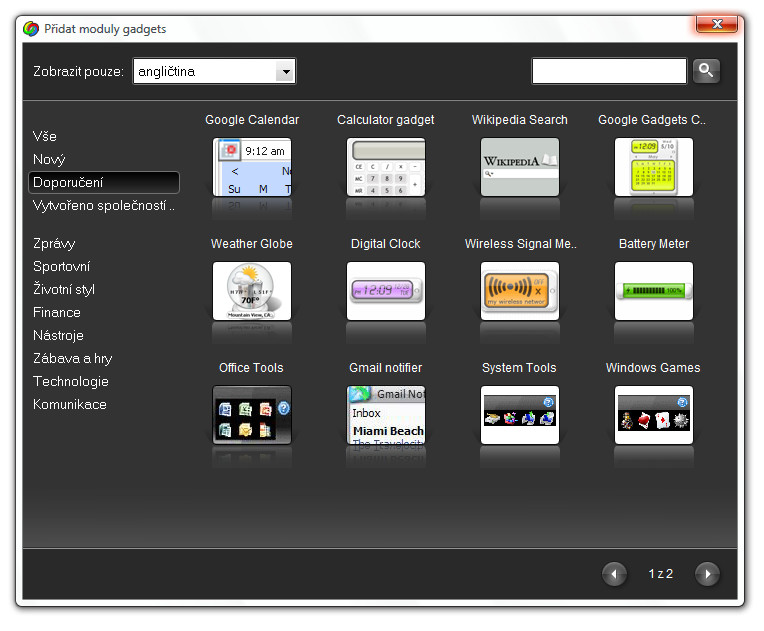764x631 pixels.
Task: Click the Battery Meter title
Action: (x=654, y=244)
